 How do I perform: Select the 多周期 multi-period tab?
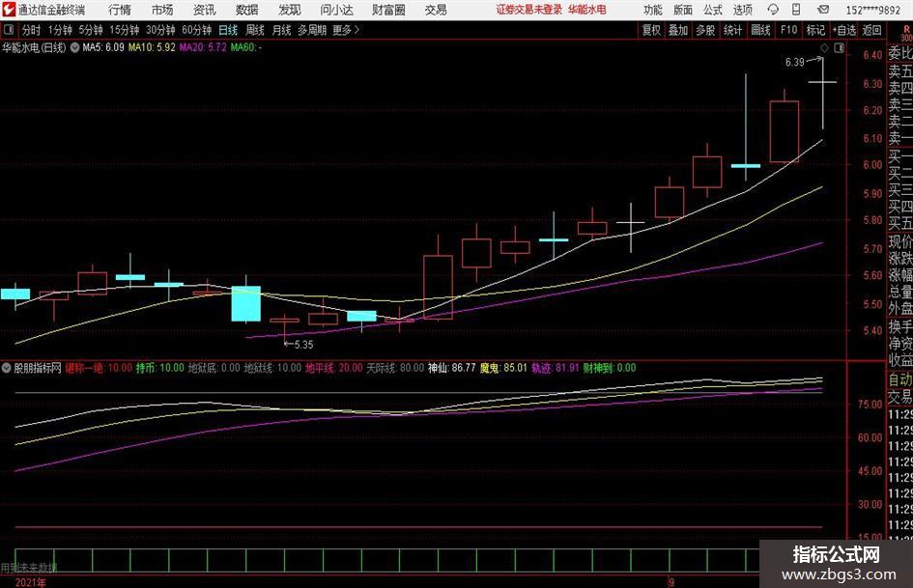(312, 30)
